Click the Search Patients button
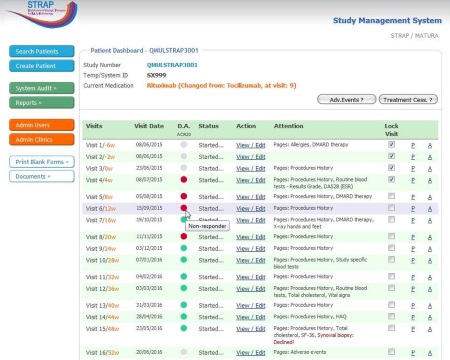450x360 pixels. [42, 51]
